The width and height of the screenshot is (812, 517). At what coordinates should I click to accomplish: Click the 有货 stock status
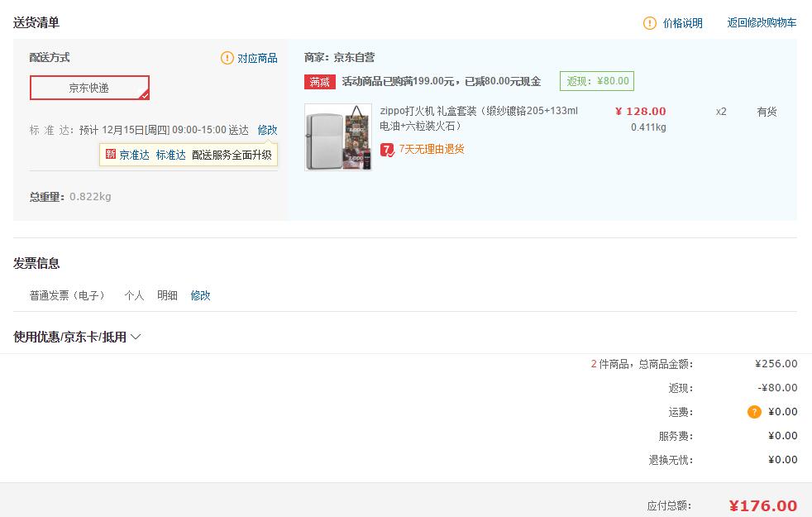point(767,112)
